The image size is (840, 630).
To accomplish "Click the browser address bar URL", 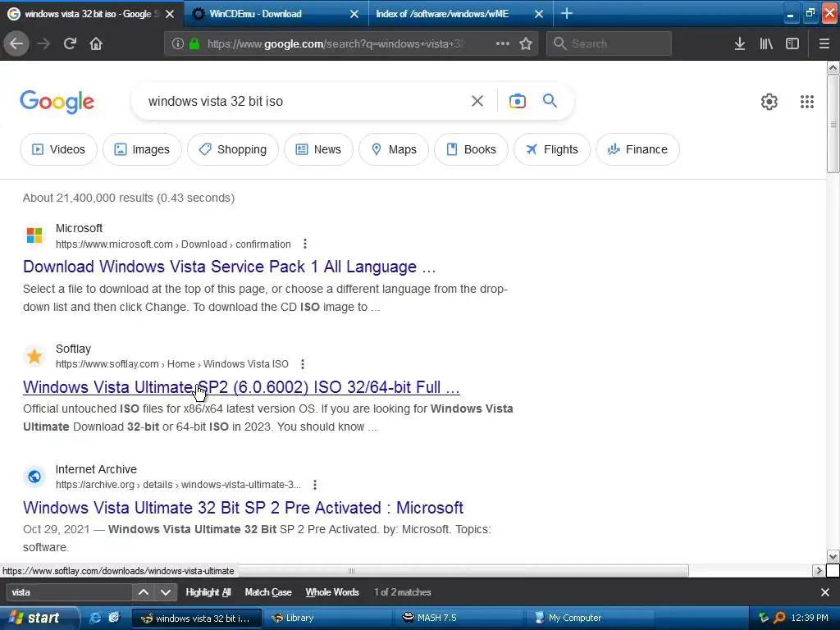I will coord(336,43).
